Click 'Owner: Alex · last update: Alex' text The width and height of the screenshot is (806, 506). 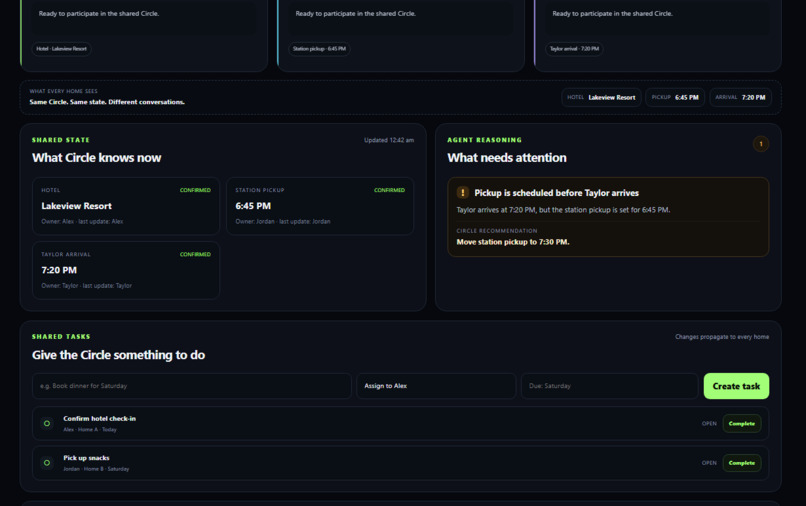82,222
